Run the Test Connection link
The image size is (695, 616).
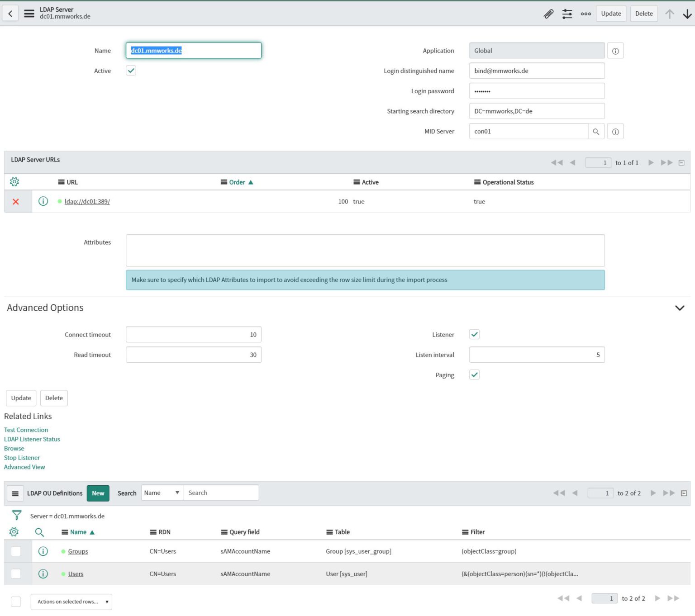[x=26, y=430]
